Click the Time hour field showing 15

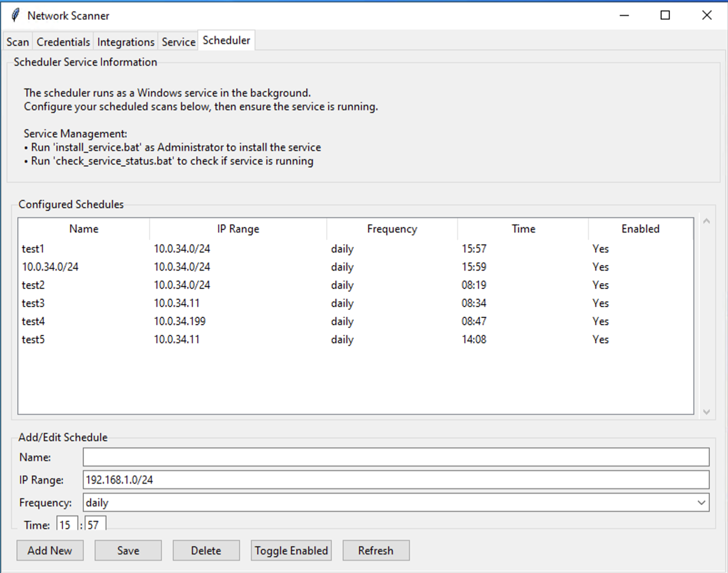(66, 524)
